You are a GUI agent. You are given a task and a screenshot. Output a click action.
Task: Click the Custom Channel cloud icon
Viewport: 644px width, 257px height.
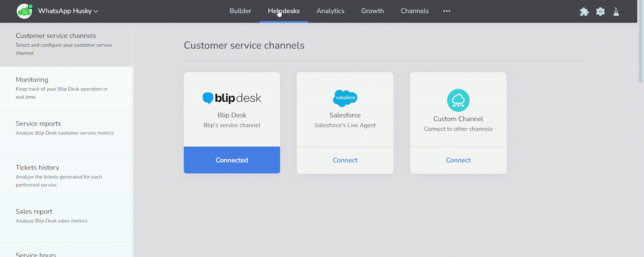pyautogui.click(x=458, y=100)
